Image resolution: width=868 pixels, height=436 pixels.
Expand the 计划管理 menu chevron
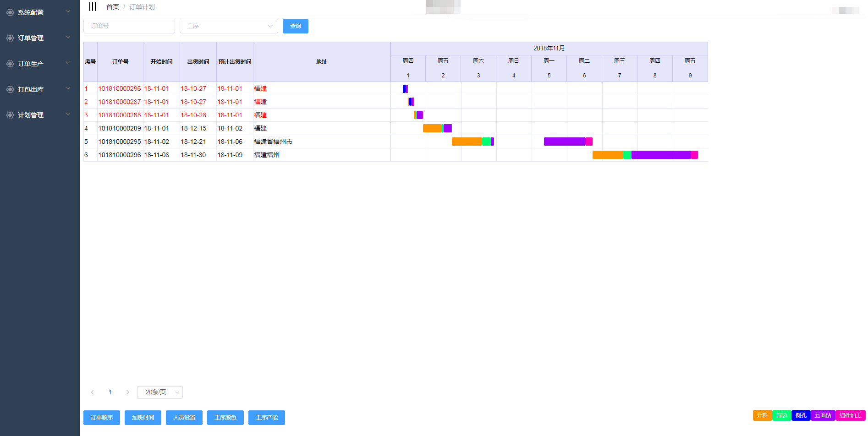(x=68, y=114)
